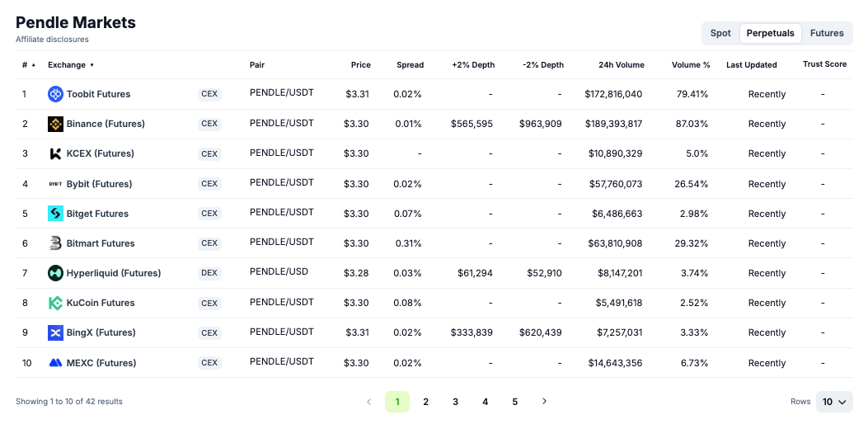Open the Bybit (Futures) exchange link
868x443 pixels.
pyautogui.click(x=99, y=184)
